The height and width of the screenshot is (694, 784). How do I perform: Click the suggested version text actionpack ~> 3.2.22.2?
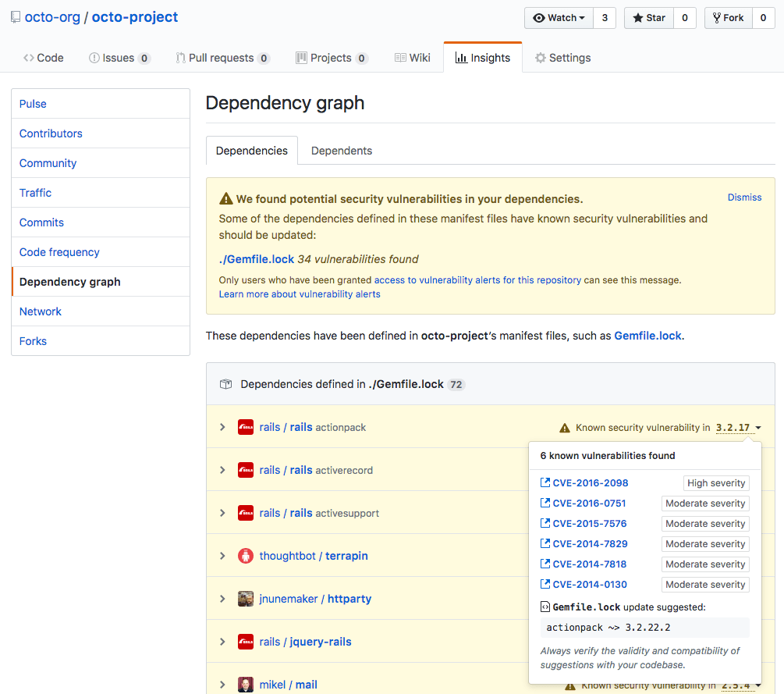pos(608,628)
